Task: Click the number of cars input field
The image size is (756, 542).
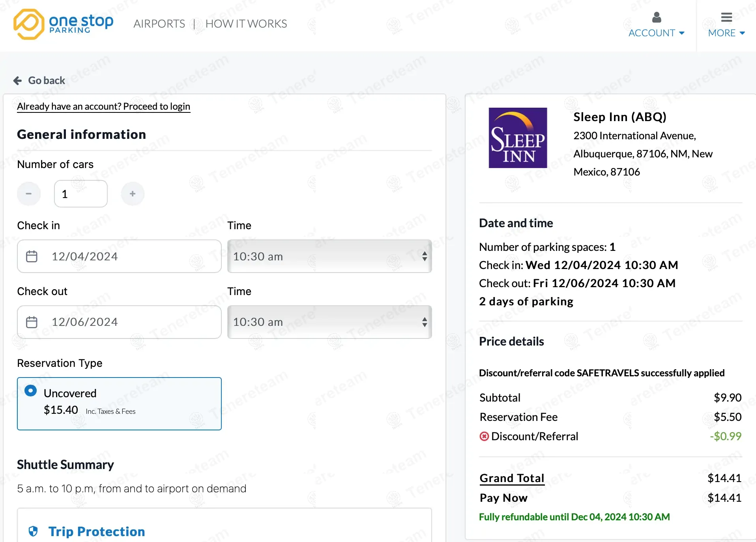Action: point(81,194)
